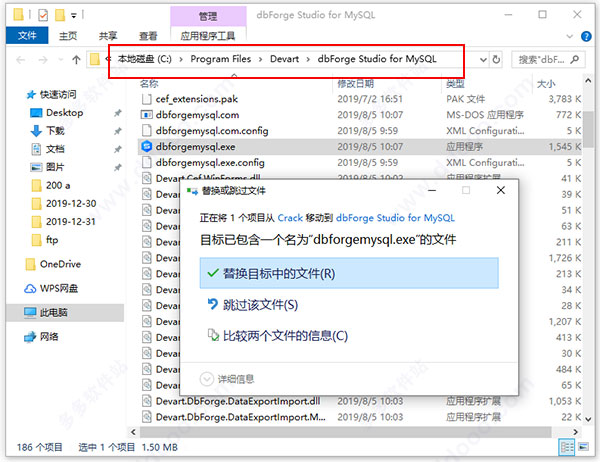Click the pin icon beside 下载
The height and width of the screenshot is (462, 600).
pyautogui.click(x=118, y=131)
